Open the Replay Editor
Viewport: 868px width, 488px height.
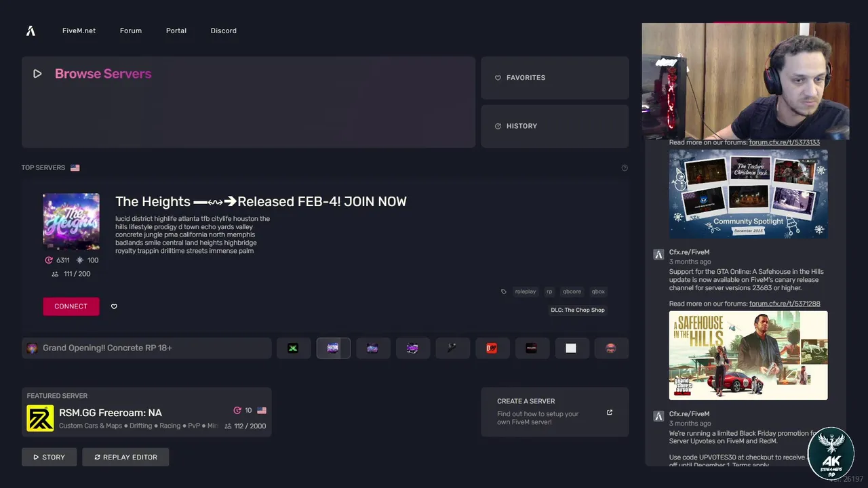tap(125, 457)
